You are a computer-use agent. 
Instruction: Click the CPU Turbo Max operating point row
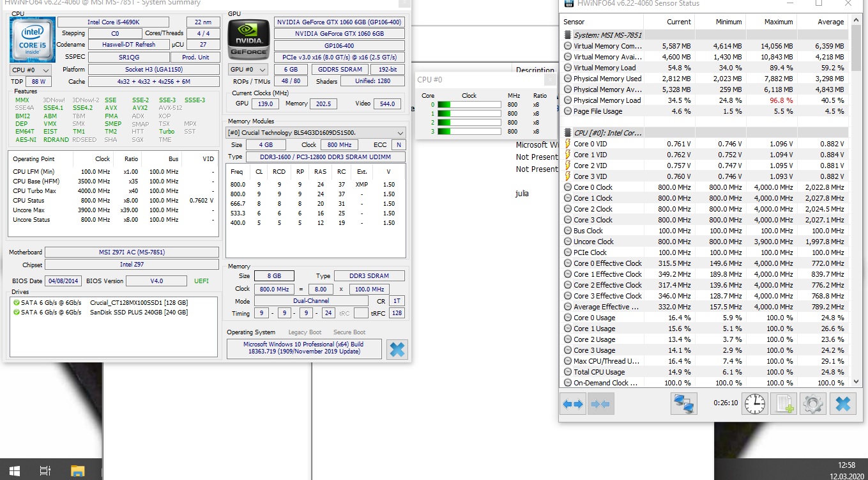point(114,190)
